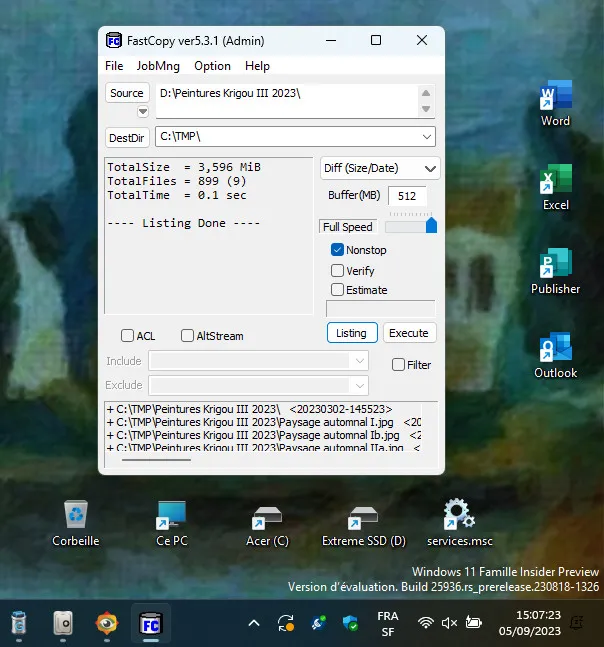Click the trash can app in taskbar

tap(19, 623)
